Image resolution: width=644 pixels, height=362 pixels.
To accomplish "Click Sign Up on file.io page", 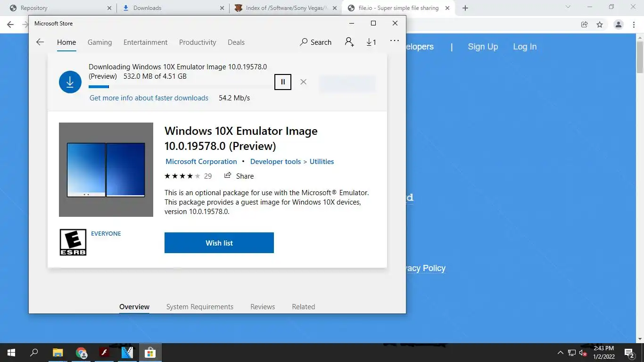I will point(483,47).
